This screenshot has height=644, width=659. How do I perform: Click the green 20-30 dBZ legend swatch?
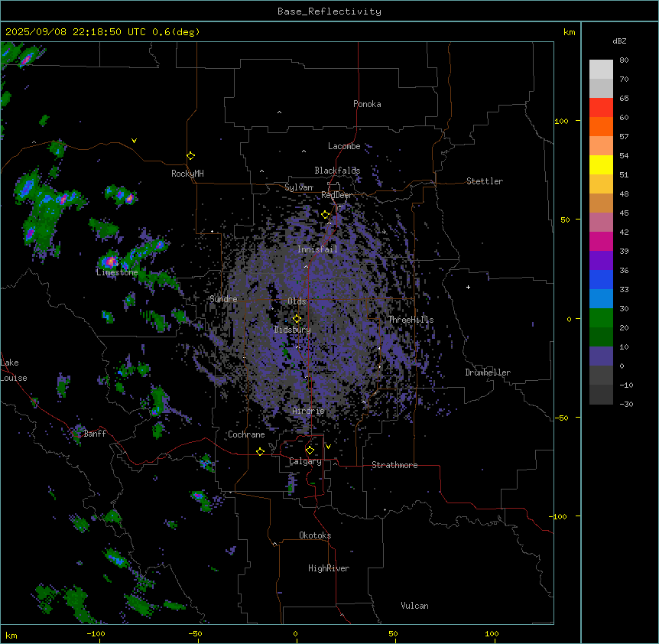click(x=601, y=318)
